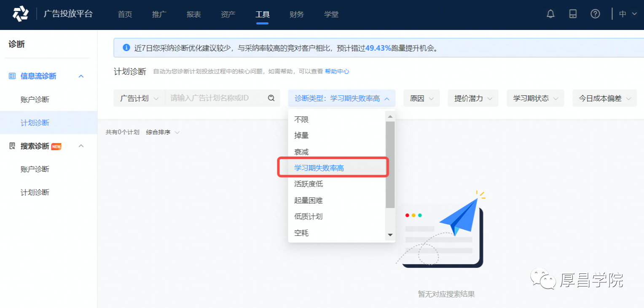Select 活跃度低 option
The image size is (644, 308).
coord(337,184)
